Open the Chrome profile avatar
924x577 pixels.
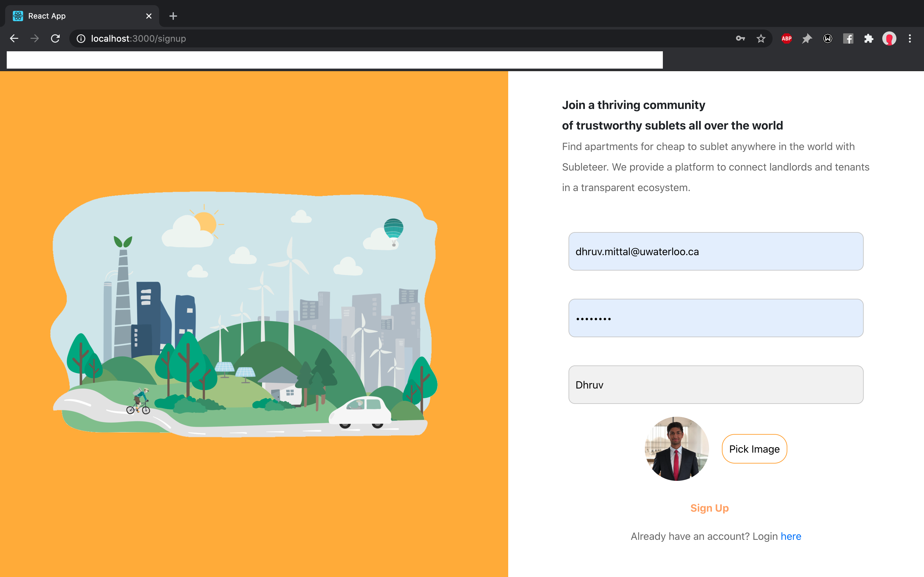(889, 38)
